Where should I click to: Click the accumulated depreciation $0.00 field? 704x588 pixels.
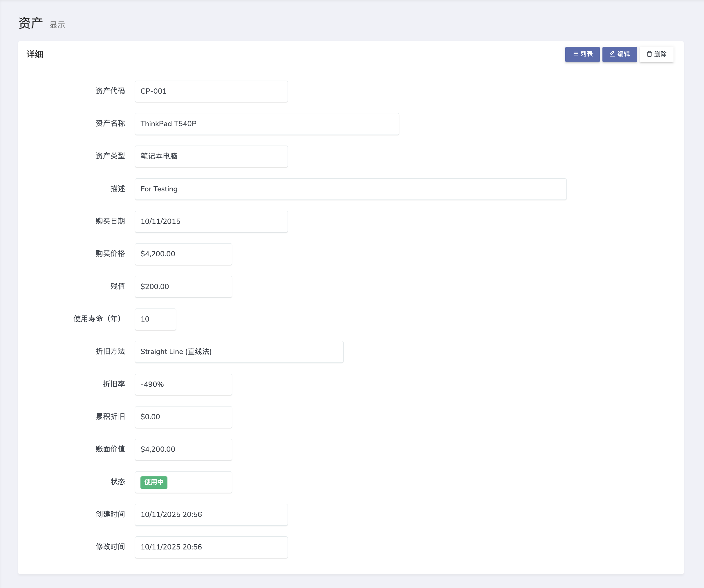[183, 417]
